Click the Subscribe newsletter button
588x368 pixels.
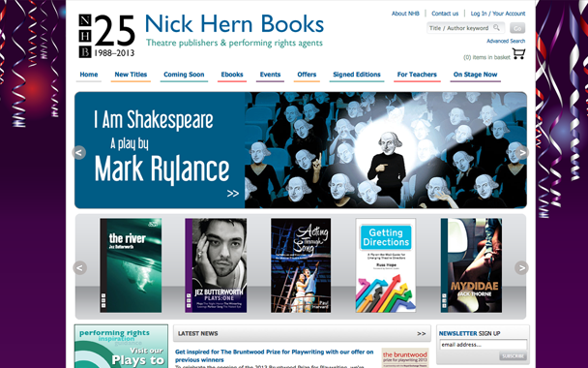[x=513, y=356]
